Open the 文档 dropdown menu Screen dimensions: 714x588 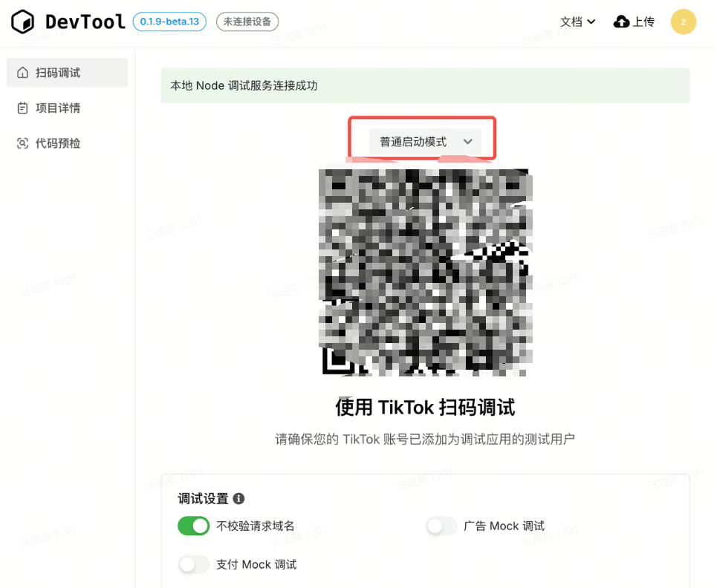[577, 22]
